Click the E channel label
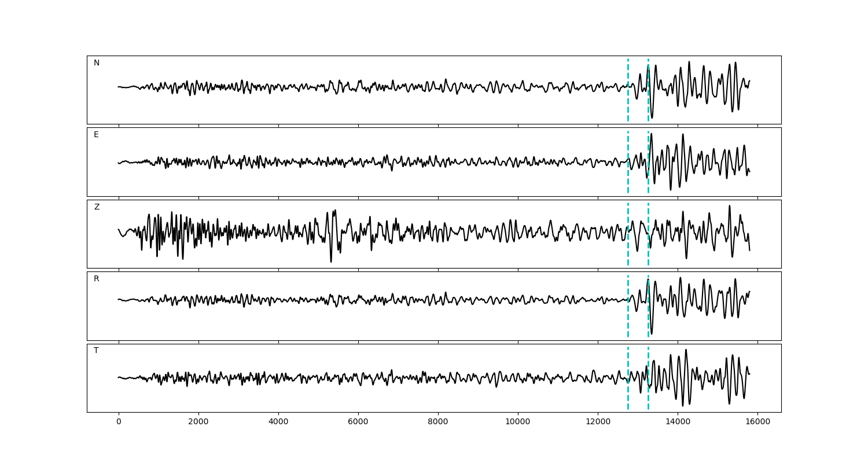 click(96, 135)
